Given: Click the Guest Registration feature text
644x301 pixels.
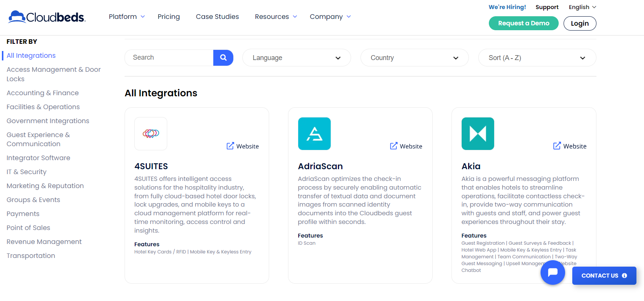Looking at the screenshot, I should coord(483,243).
